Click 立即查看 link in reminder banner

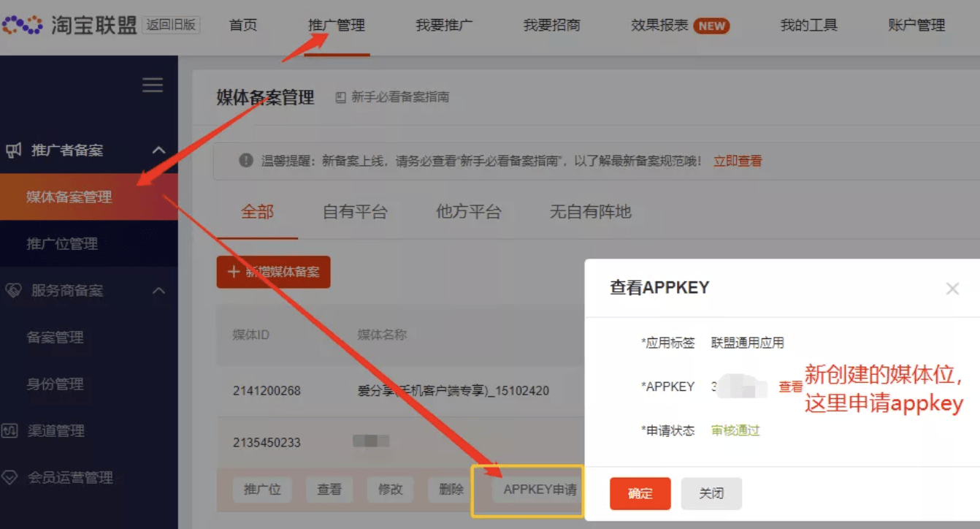pyautogui.click(x=738, y=161)
